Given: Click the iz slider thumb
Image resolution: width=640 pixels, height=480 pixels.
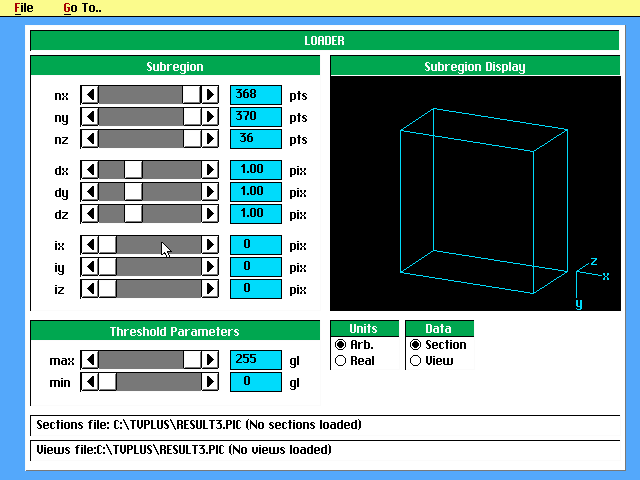Looking at the screenshot, I should pos(108,289).
